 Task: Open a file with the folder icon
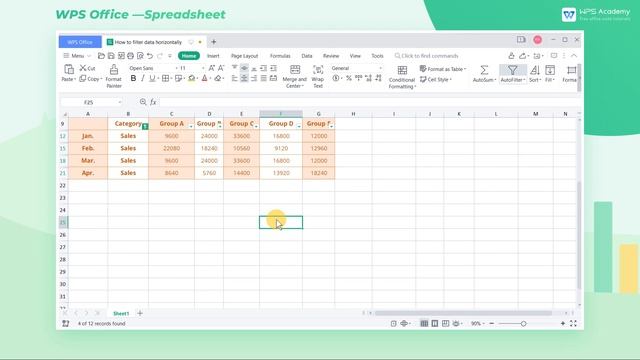(x=101, y=56)
